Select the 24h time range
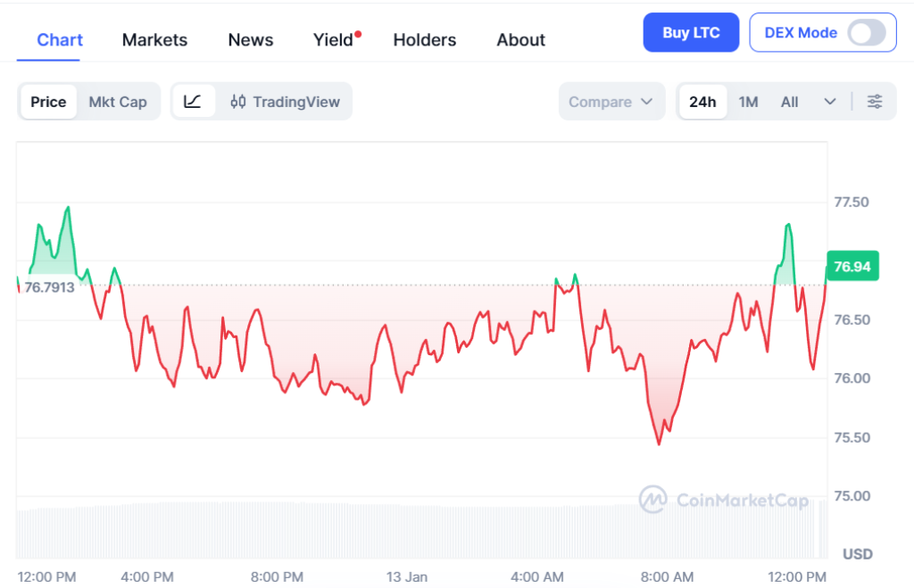Image resolution: width=914 pixels, height=588 pixels. coord(702,102)
